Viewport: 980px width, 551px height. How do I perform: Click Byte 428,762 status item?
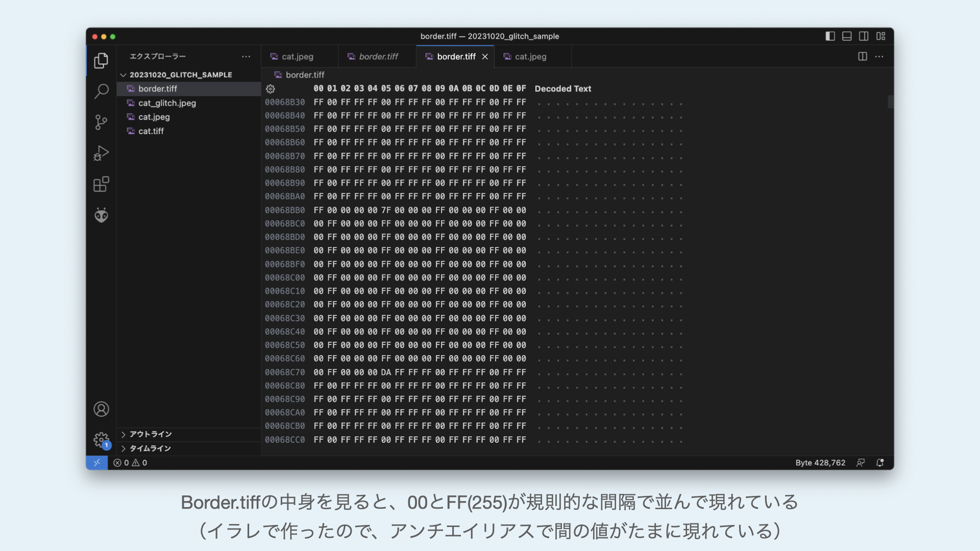[820, 463]
